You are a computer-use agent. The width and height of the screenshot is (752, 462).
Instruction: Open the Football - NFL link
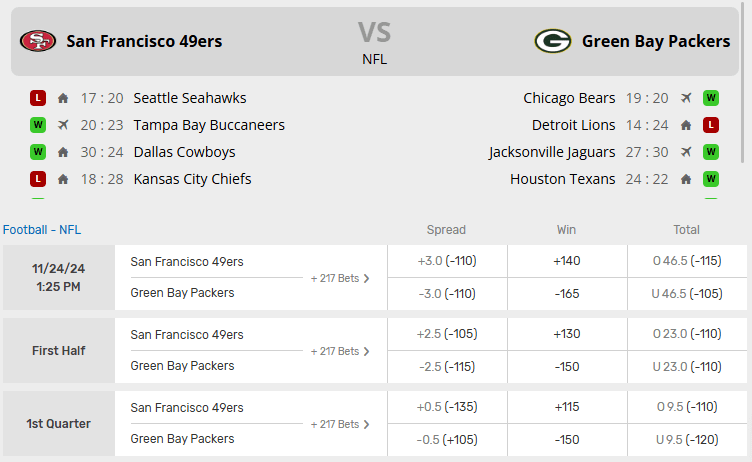click(x=42, y=230)
